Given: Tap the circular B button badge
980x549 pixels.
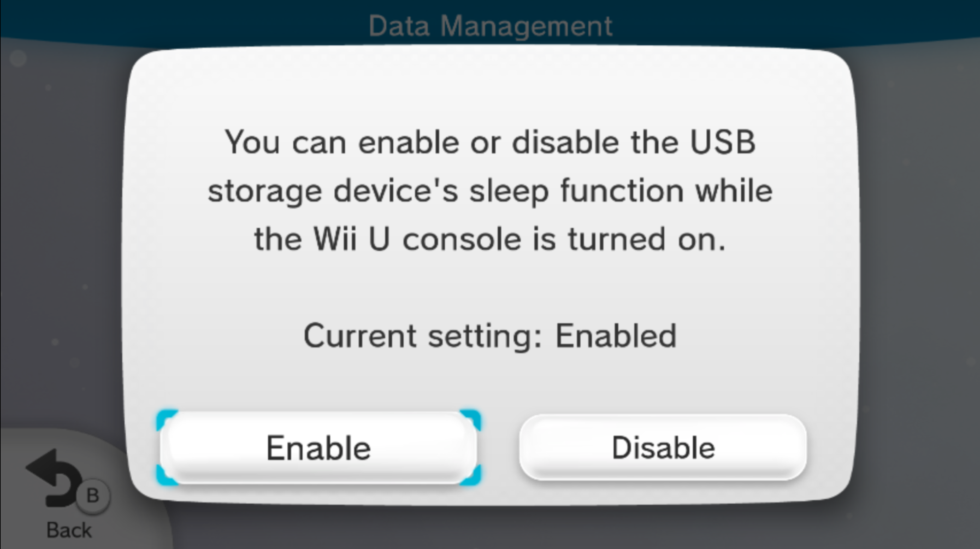Looking at the screenshot, I should (93, 495).
